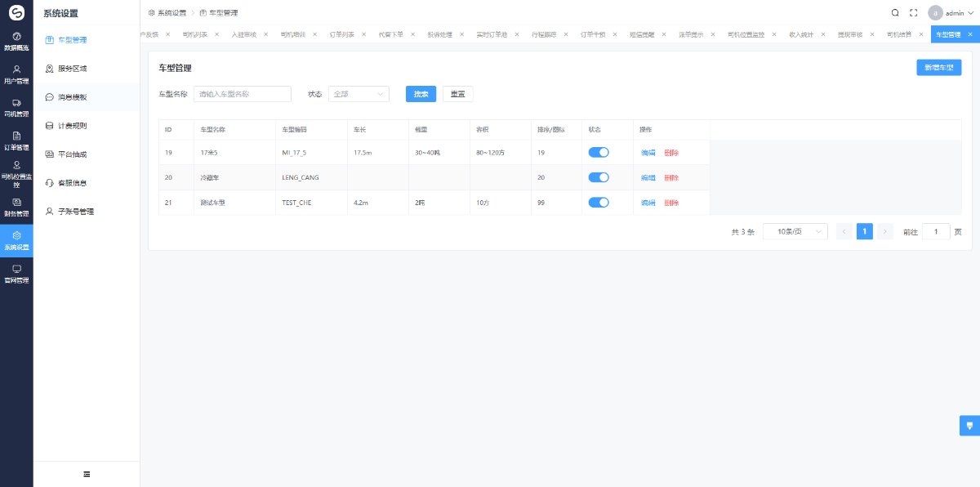Switch to the 入驻审核 tab
The height and width of the screenshot is (487, 980).
point(244,34)
